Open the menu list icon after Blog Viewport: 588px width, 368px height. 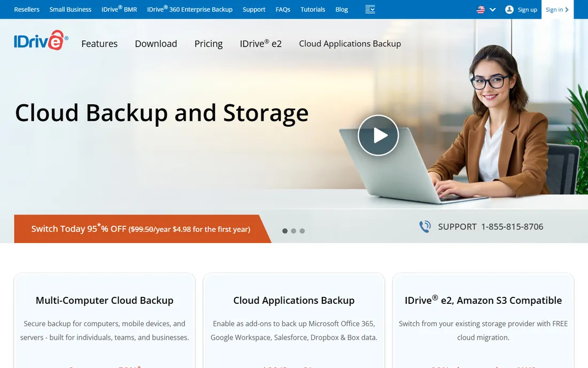[x=370, y=10]
